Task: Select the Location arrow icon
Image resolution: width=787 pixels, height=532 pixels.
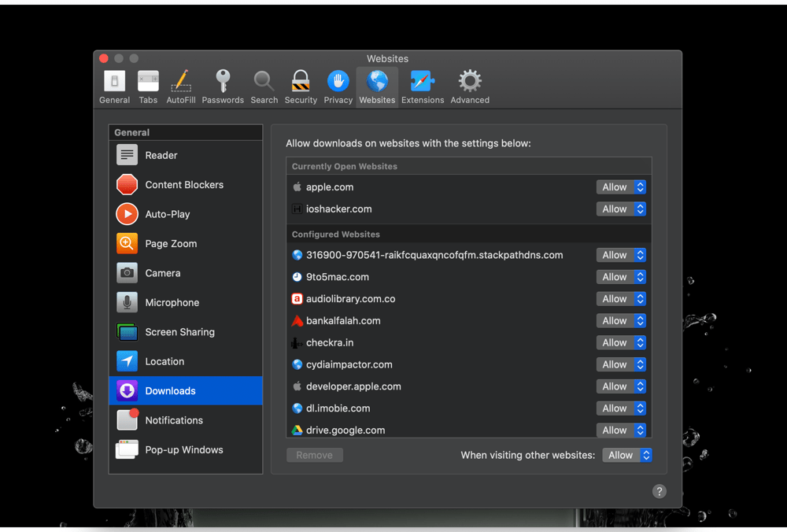Action: 127,361
